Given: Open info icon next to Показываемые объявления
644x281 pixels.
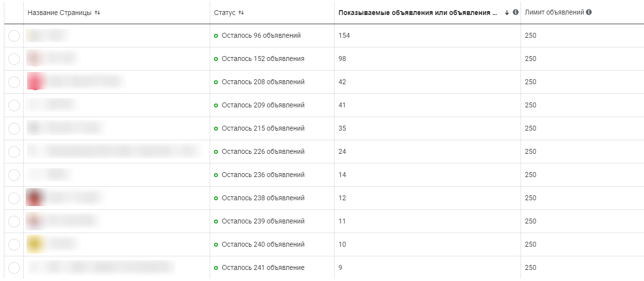Looking at the screenshot, I should (x=516, y=13).
